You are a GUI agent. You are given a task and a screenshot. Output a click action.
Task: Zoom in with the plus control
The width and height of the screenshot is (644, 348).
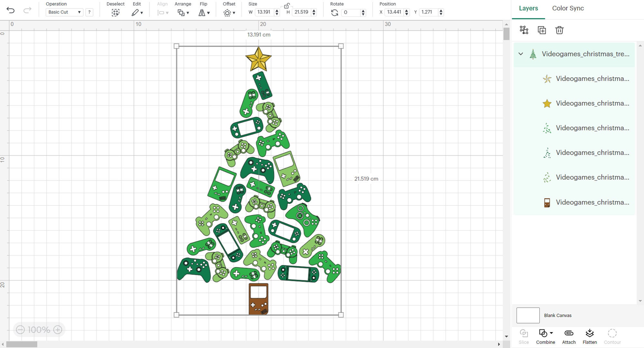pos(58,330)
